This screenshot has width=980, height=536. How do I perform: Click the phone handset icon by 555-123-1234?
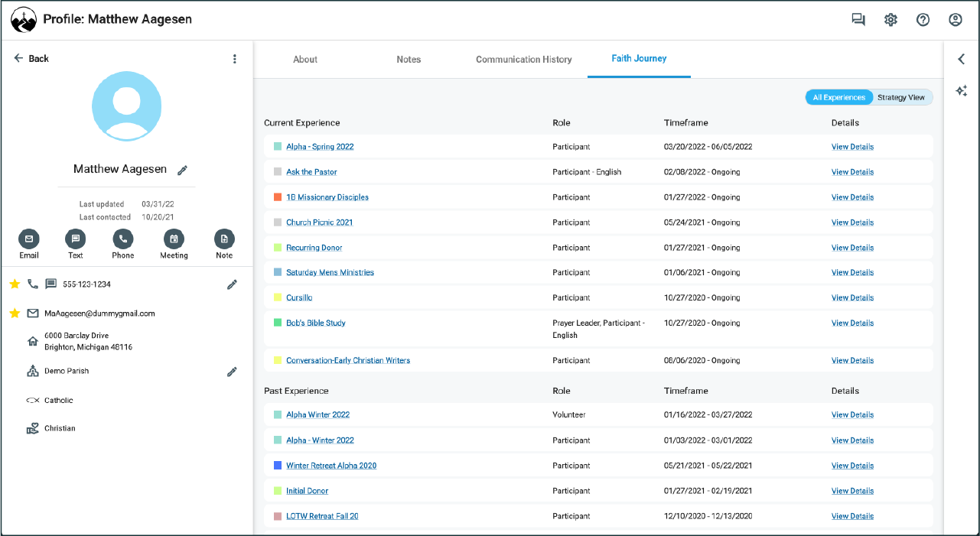[33, 284]
